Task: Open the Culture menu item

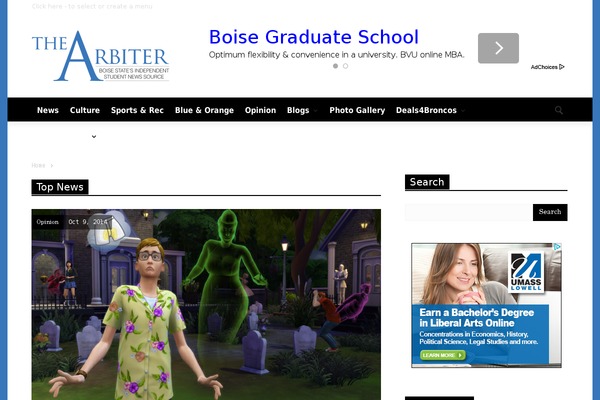Action: point(85,110)
